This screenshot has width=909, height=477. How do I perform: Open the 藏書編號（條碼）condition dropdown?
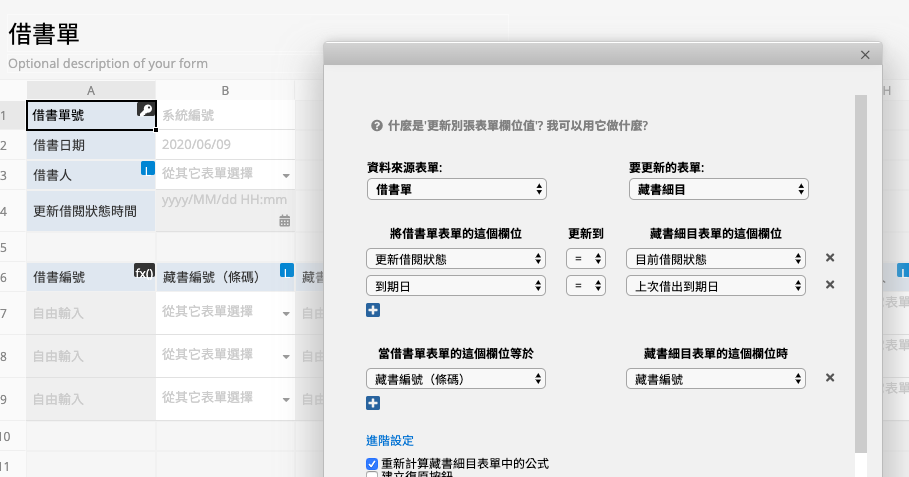[x=456, y=379]
